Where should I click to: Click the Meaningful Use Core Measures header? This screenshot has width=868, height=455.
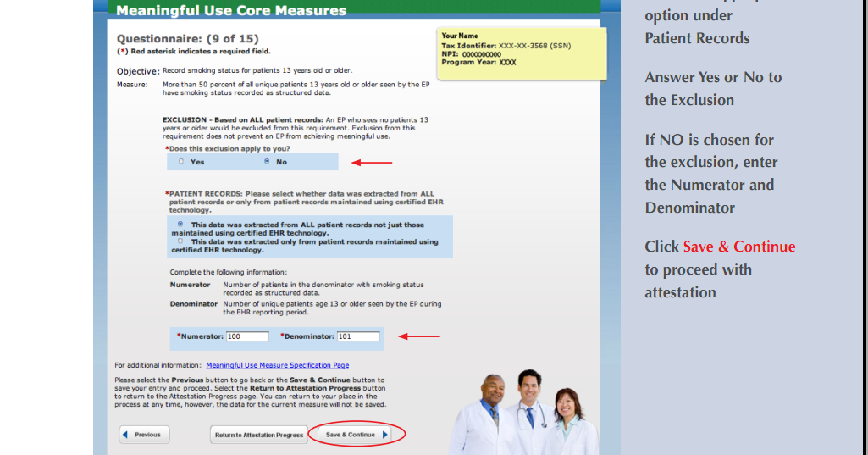(x=231, y=11)
